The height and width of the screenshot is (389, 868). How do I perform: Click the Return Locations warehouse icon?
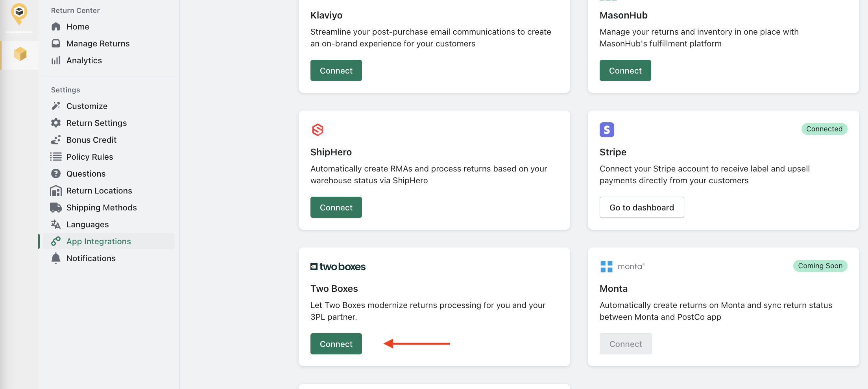click(56, 191)
